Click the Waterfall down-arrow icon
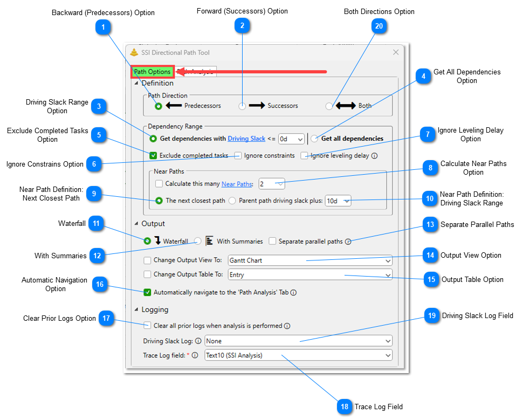Image resolution: width=523 pixels, height=420 pixels. click(157, 240)
